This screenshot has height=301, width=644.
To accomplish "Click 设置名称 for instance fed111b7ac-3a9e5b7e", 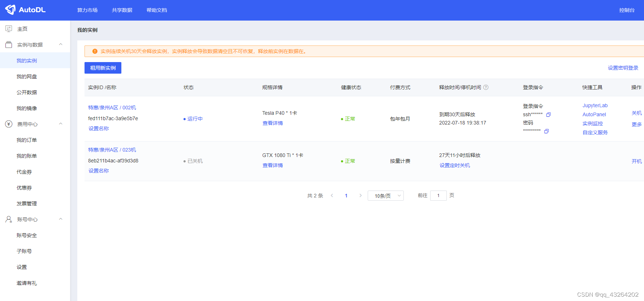I will 99,128.
